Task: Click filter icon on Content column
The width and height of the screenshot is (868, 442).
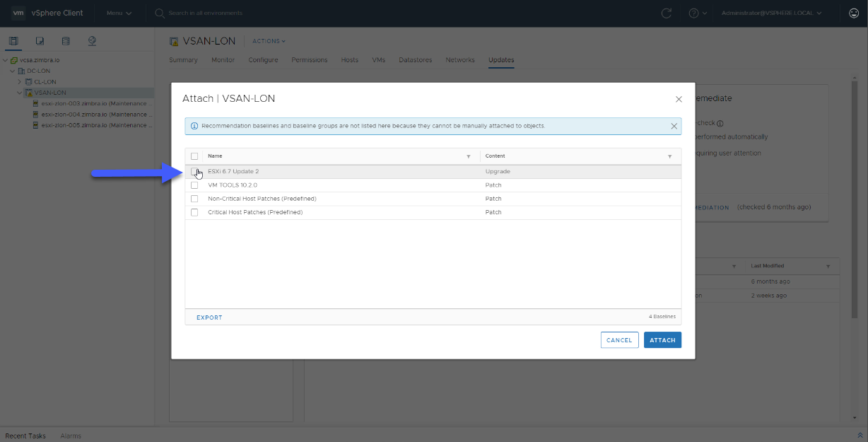Action: click(x=670, y=156)
